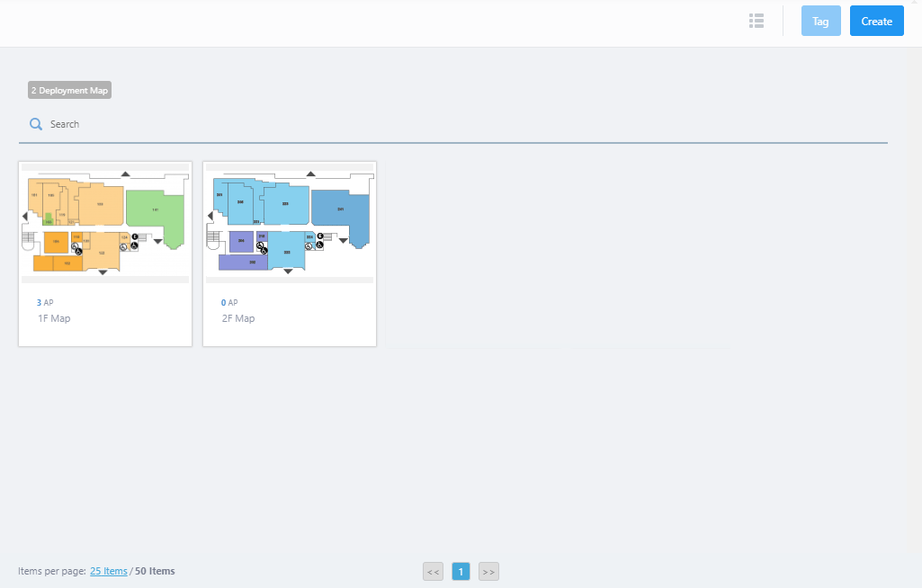
Task: Select the 2F Map title text
Action: (x=238, y=318)
